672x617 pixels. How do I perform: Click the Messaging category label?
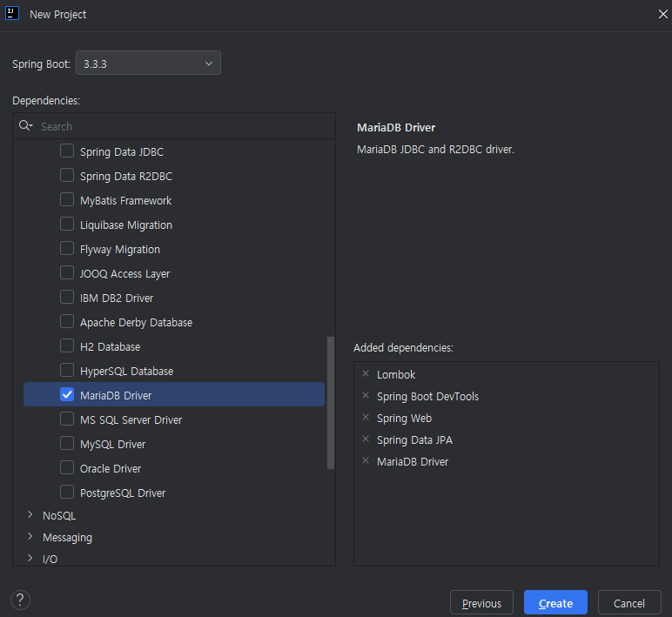tap(67, 537)
